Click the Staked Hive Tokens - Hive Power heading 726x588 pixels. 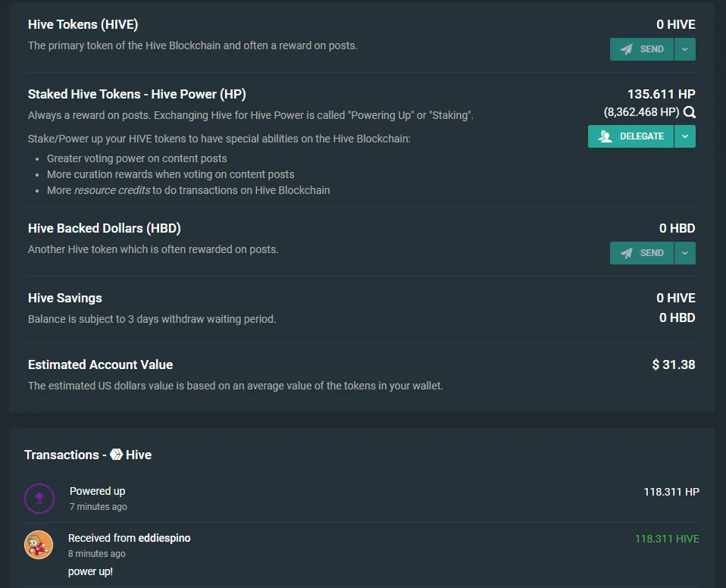[x=137, y=94]
